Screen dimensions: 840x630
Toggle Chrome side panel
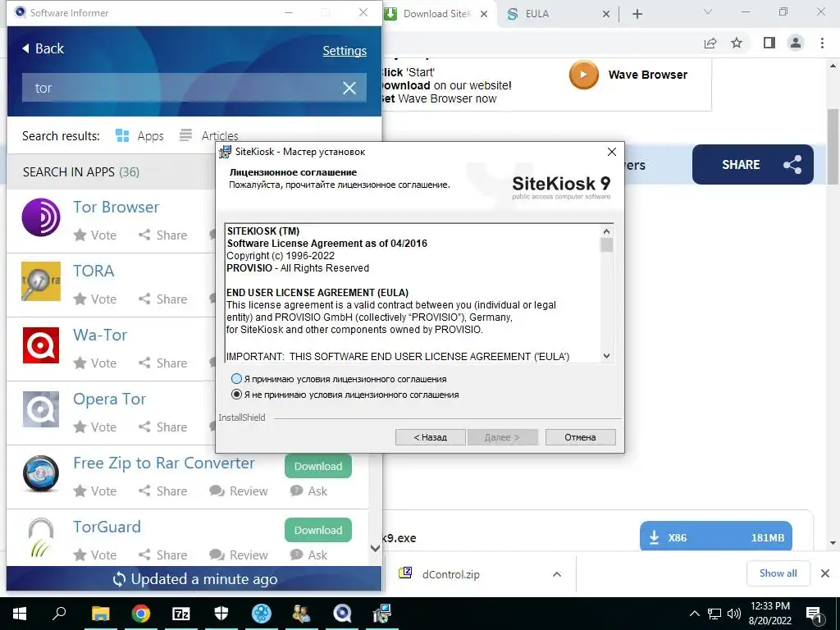click(769, 43)
